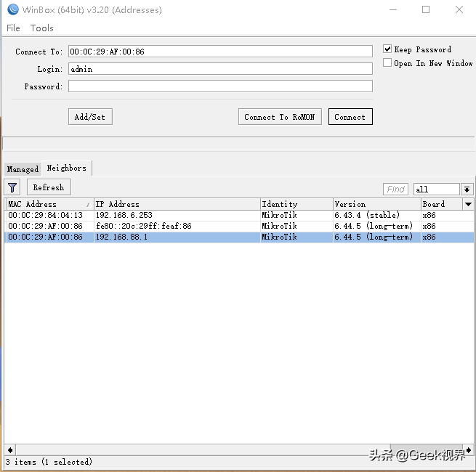This screenshot has height=472, width=476.
Task: Click version 6.43.4 (stable) cell
Action: (367, 215)
